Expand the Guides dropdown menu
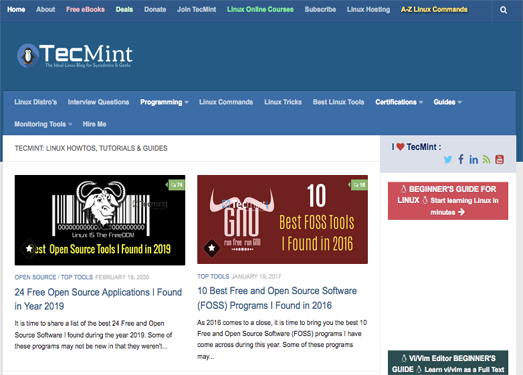This screenshot has height=375, width=523. click(448, 102)
